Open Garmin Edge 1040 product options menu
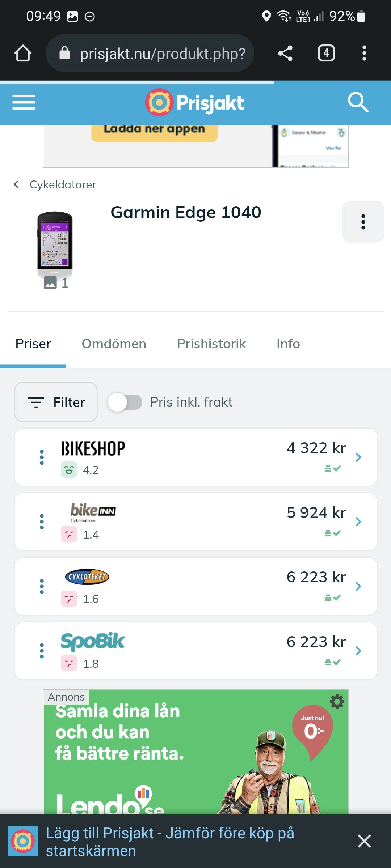This screenshot has height=868, width=391. (x=363, y=222)
